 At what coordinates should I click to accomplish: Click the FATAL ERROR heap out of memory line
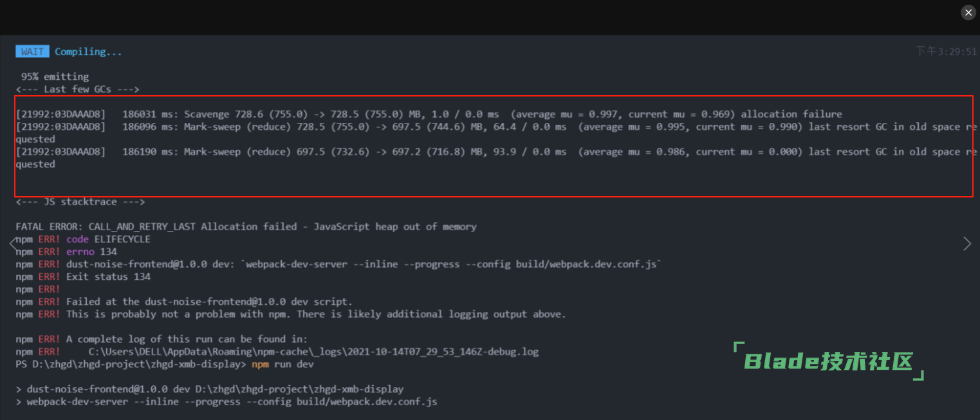pos(246,226)
